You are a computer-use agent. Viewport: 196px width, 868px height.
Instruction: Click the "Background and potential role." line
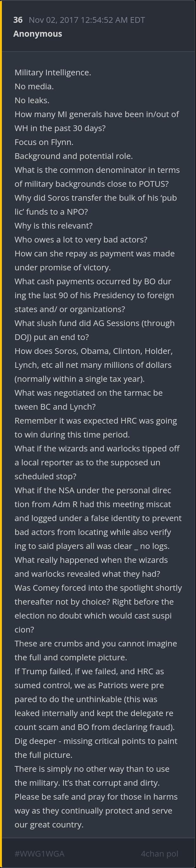click(x=73, y=156)
